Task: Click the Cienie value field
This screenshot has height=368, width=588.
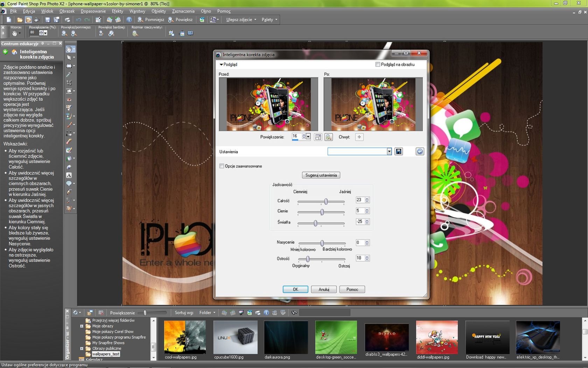Action: click(360, 211)
